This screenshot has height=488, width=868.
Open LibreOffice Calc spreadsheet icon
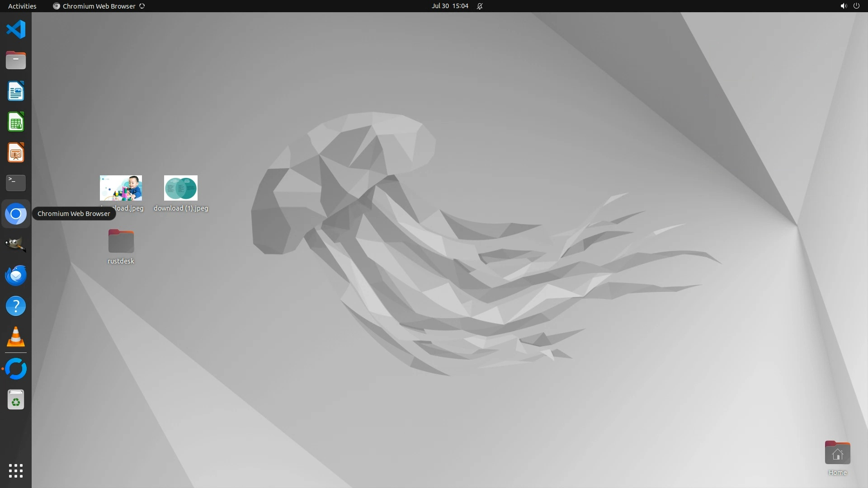(x=16, y=122)
